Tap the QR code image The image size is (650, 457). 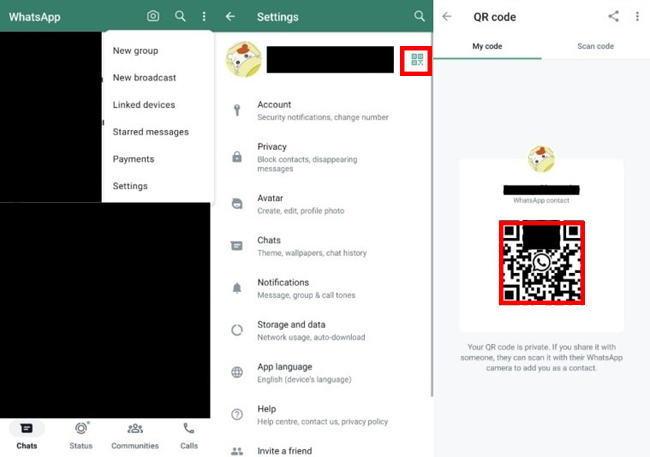pyautogui.click(x=541, y=263)
